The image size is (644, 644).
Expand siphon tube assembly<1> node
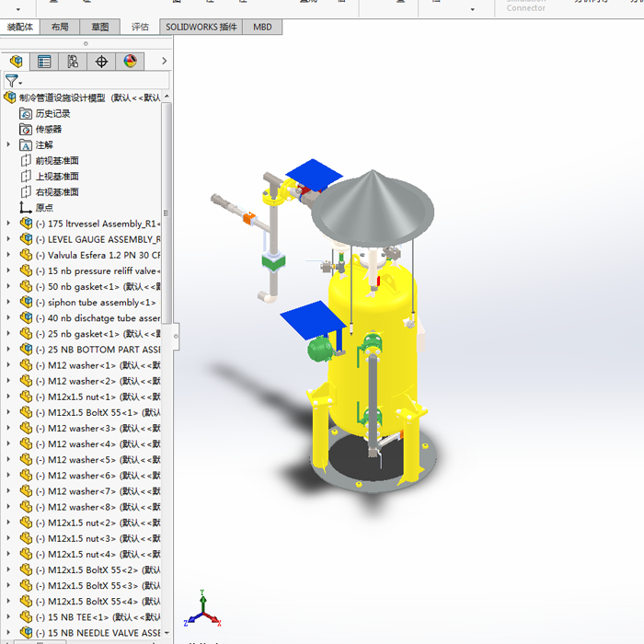pos(8,302)
